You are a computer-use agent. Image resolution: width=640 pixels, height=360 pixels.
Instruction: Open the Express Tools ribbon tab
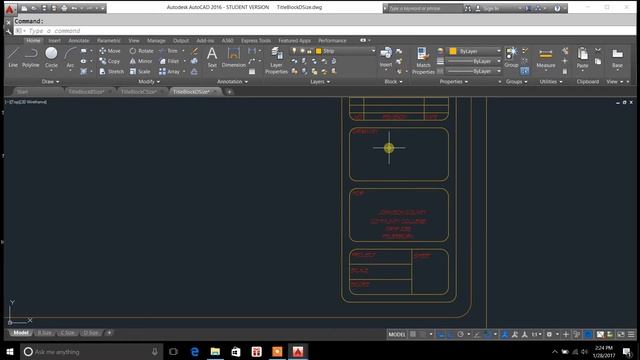pyautogui.click(x=256, y=40)
